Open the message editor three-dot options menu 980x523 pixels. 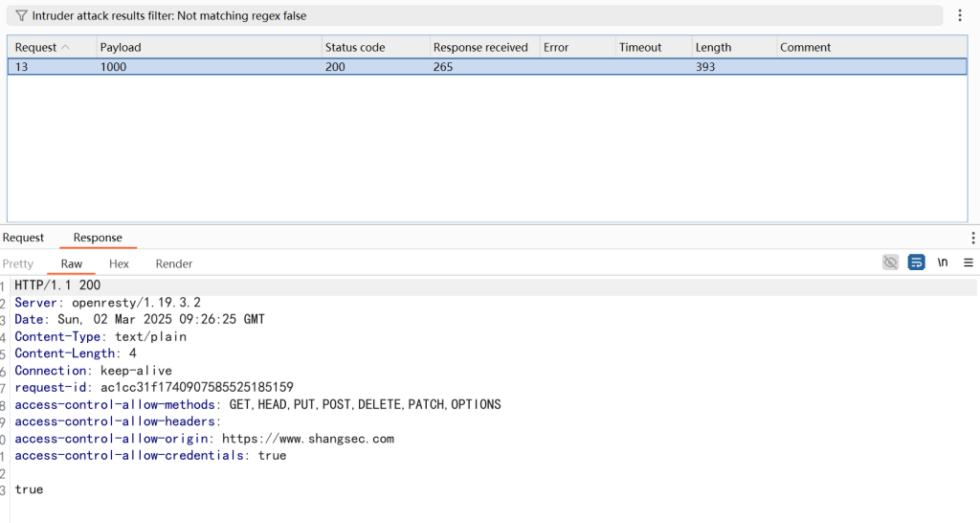click(973, 238)
